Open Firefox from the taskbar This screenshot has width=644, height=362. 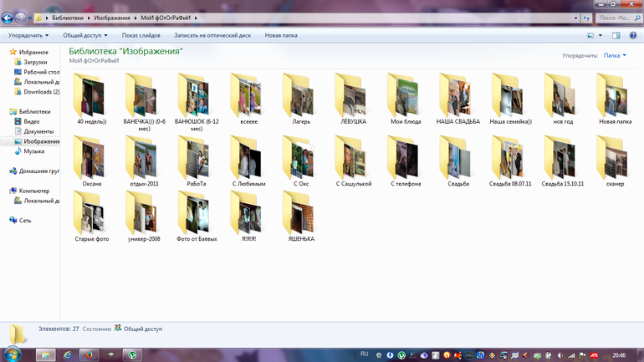click(88, 354)
